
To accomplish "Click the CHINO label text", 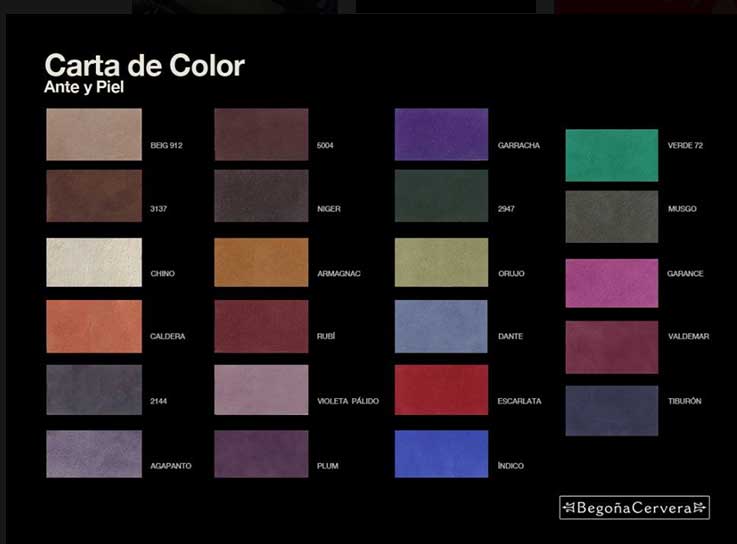I will [x=163, y=274].
